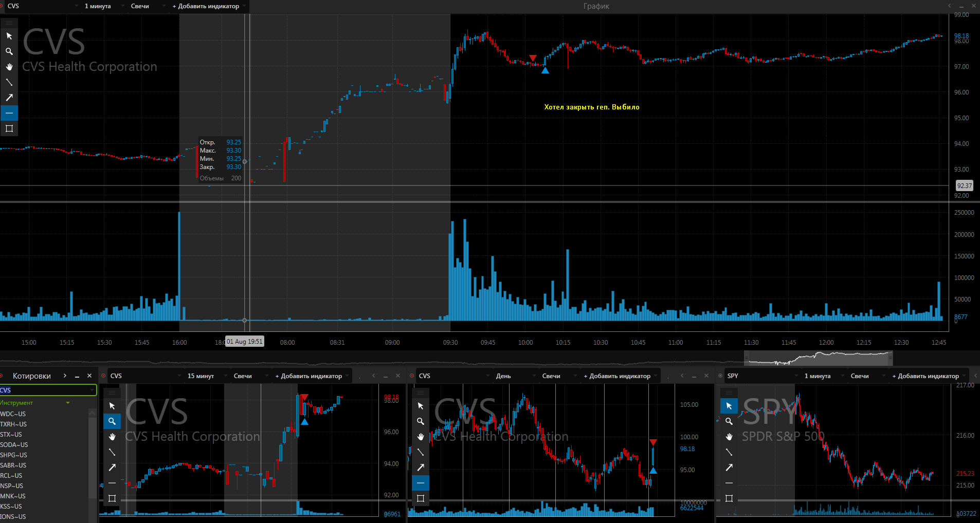Screen dimensions: 980x523
Task: Select horizontal line tool in 15-minute chart
Action: click(112, 483)
